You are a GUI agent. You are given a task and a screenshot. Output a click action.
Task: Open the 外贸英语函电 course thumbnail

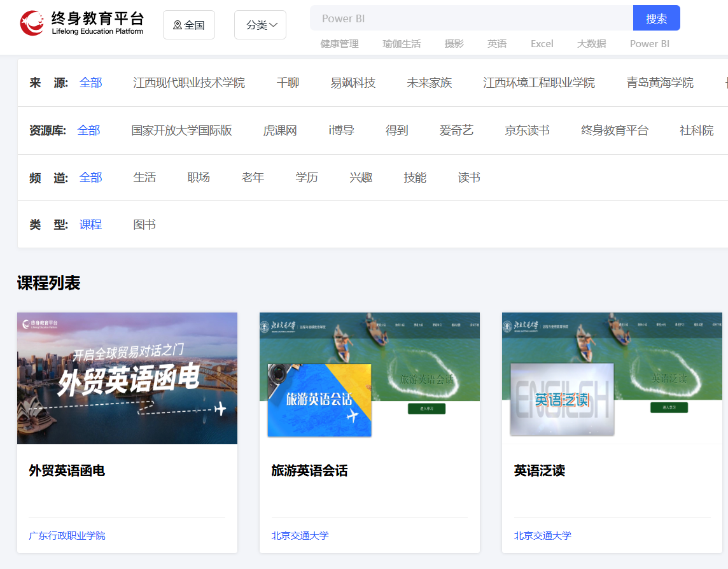(127, 378)
